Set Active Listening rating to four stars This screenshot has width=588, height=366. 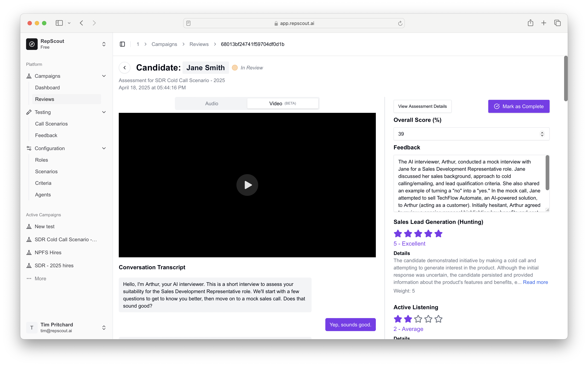point(428,319)
